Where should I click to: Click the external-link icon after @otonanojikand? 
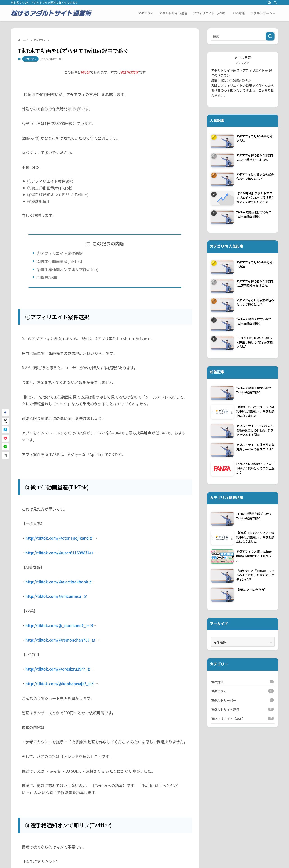(91, 539)
